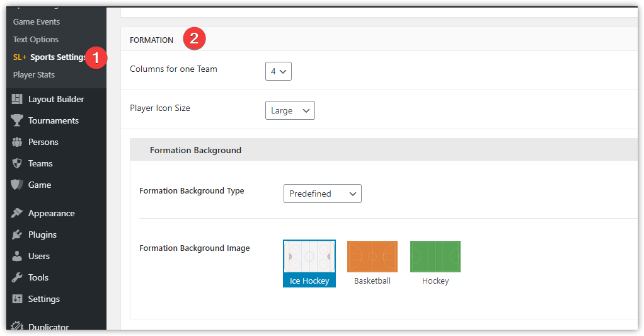The height and width of the screenshot is (336, 644).
Task: Open the Game menu label
Action: pos(40,185)
